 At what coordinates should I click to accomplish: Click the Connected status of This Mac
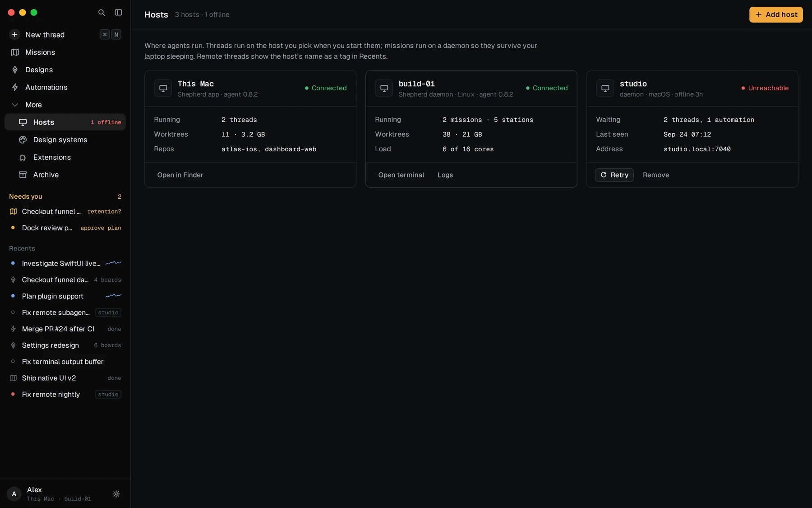point(326,88)
